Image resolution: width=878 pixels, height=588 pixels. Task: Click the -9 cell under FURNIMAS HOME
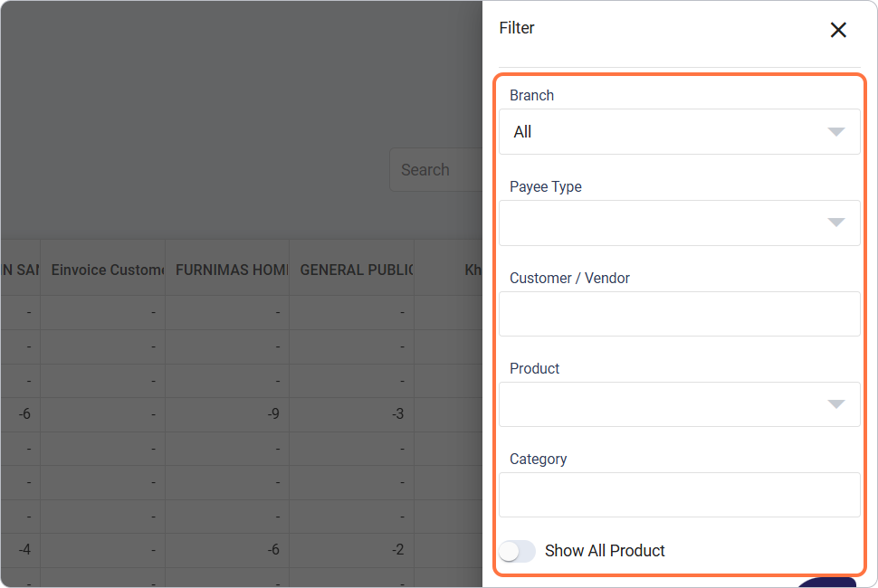click(x=227, y=414)
